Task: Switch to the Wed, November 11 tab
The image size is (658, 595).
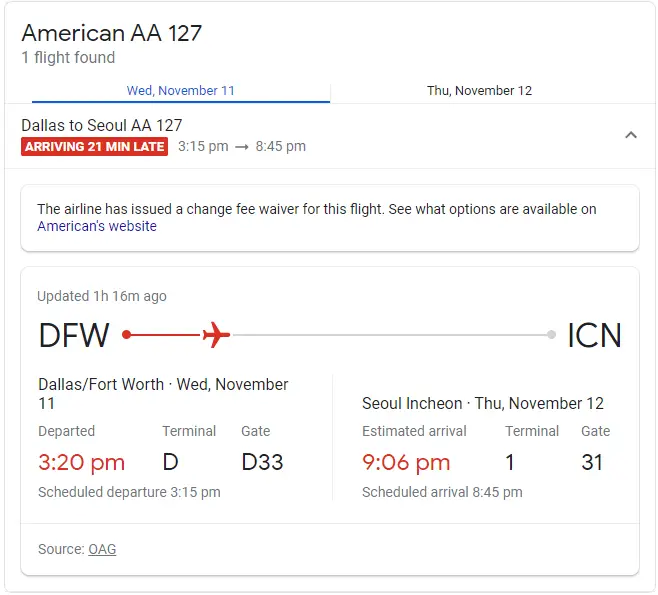Action: (x=181, y=91)
